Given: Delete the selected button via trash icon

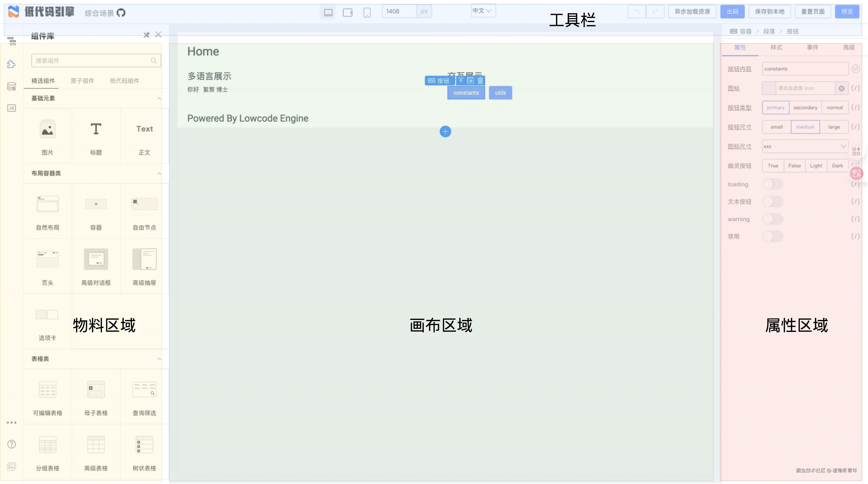Looking at the screenshot, I should 480,81.
